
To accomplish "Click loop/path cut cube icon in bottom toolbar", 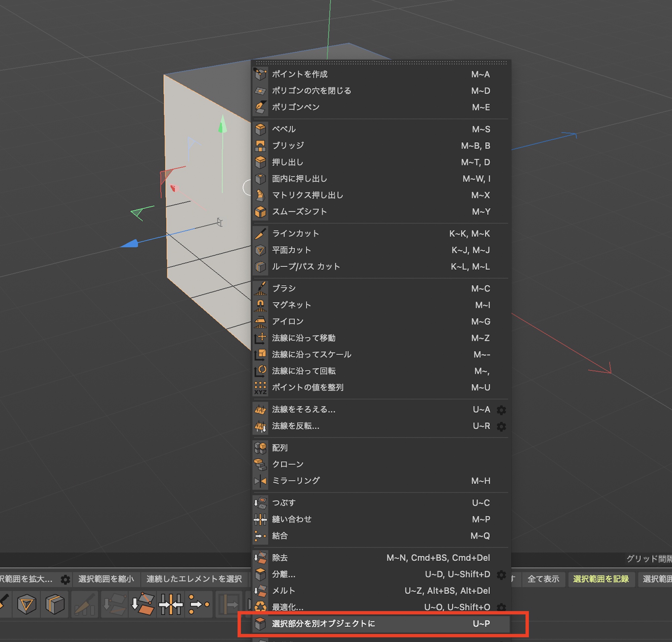I will [55, 604].
